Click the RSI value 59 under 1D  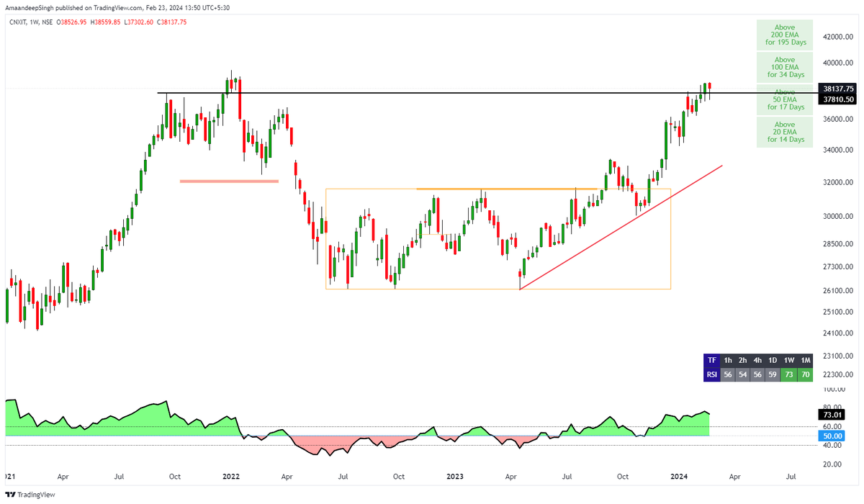pos(773,374)
